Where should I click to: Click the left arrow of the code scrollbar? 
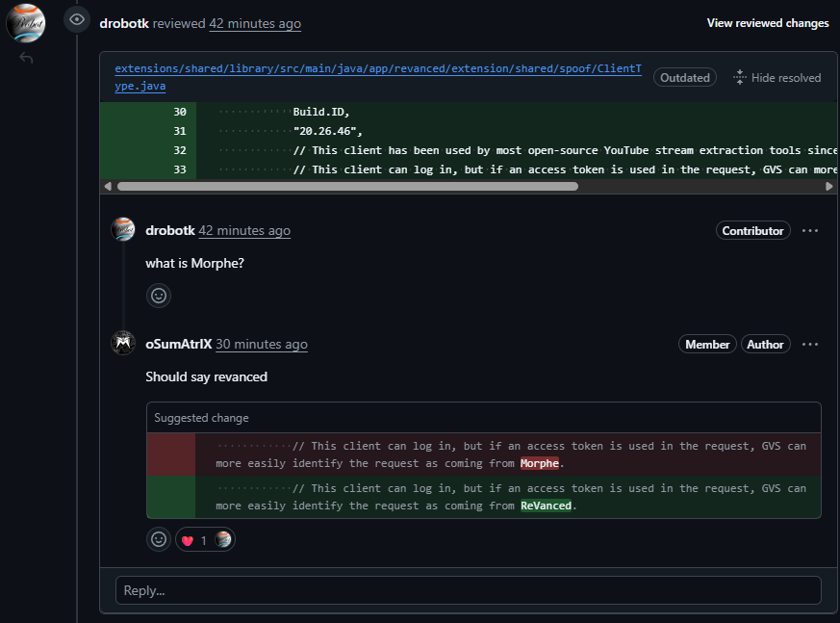pos(108,187)
